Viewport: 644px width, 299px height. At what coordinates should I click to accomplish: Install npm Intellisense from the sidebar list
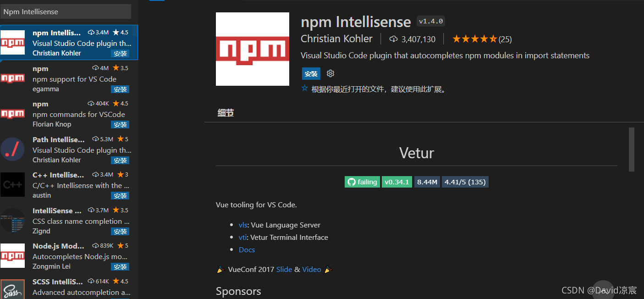[120, 54]
